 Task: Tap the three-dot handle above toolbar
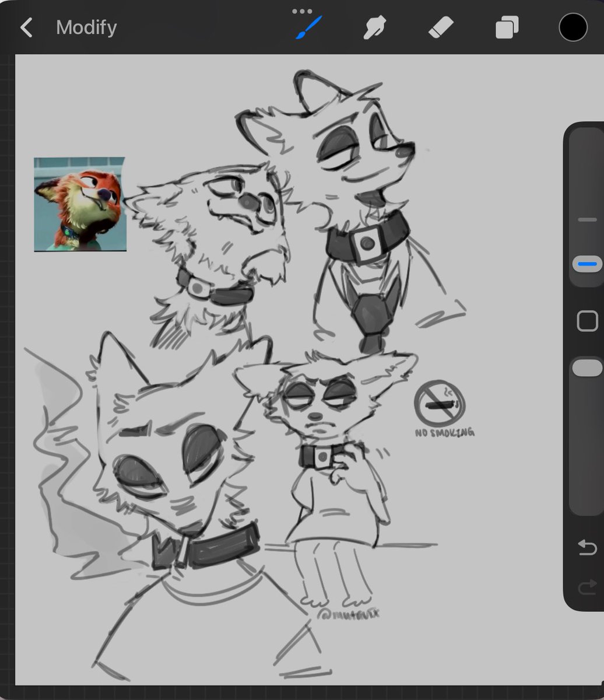(x=302, y=11)
